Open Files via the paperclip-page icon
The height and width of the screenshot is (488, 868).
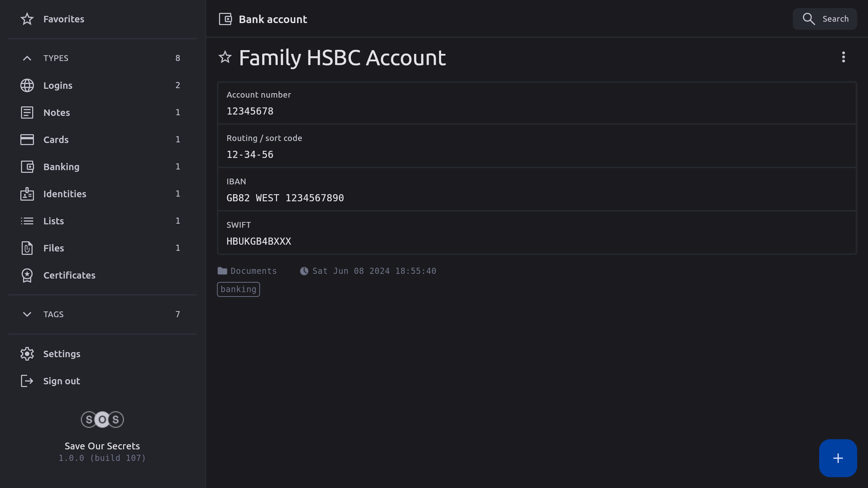coord(27,248)
